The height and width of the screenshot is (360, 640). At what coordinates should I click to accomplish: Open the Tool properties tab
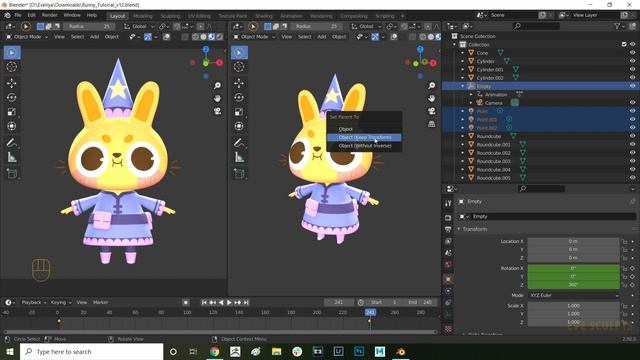(x=448, y=203)
